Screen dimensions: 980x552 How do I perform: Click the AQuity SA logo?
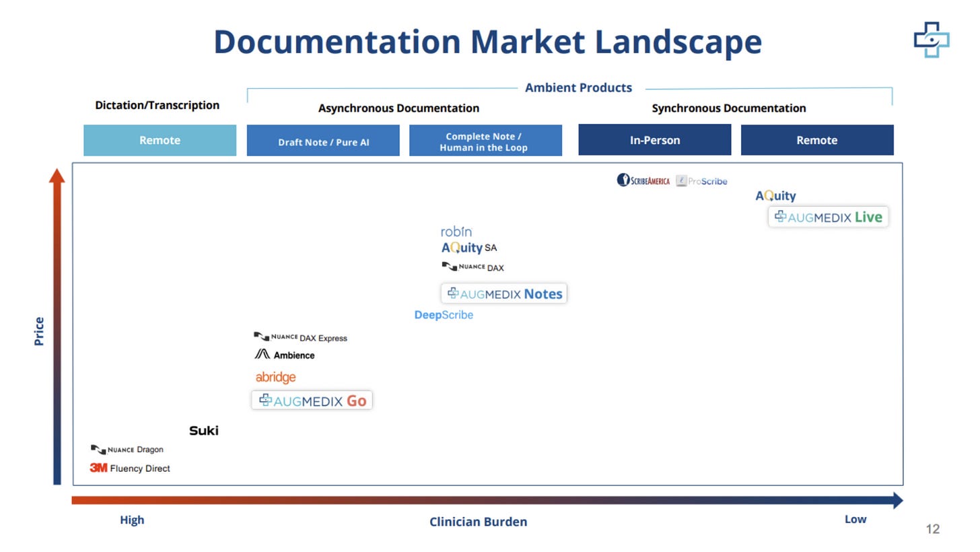point(469,248)
